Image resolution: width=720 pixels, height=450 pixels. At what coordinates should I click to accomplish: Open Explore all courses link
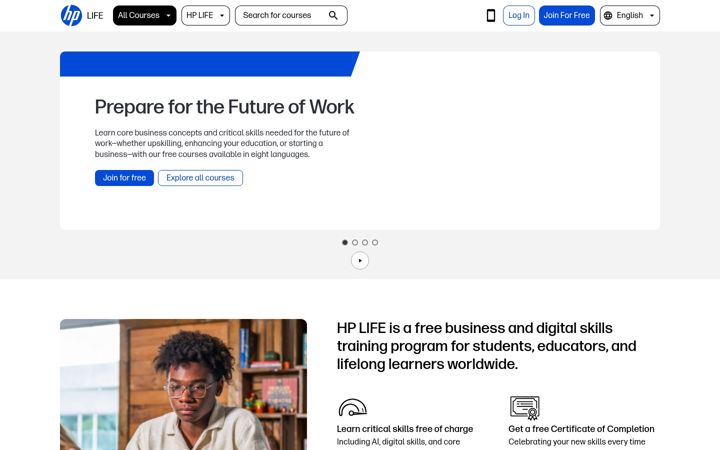click(x=200, y=178)
